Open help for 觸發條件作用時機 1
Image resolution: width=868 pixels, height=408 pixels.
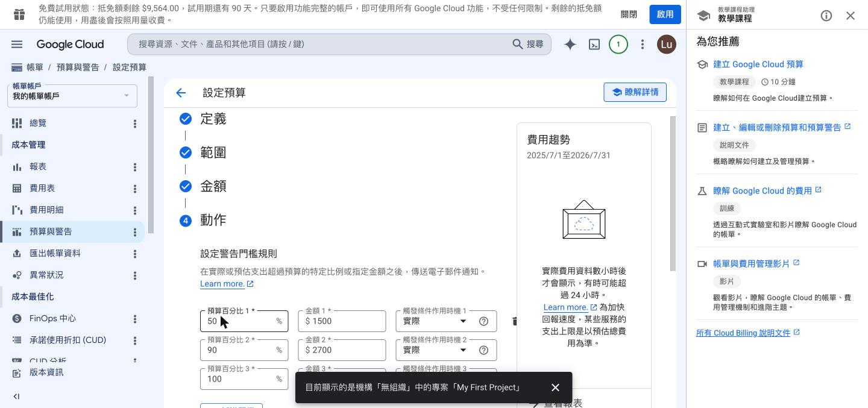pos(483,321)
